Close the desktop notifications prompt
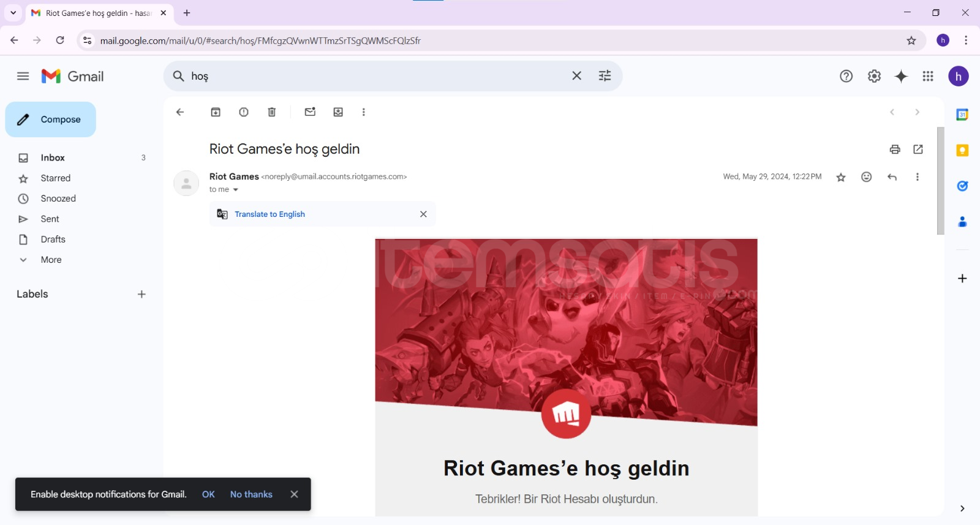Image resolution: width=980 pixels, height=525 pixels. [x=294, y=494]
